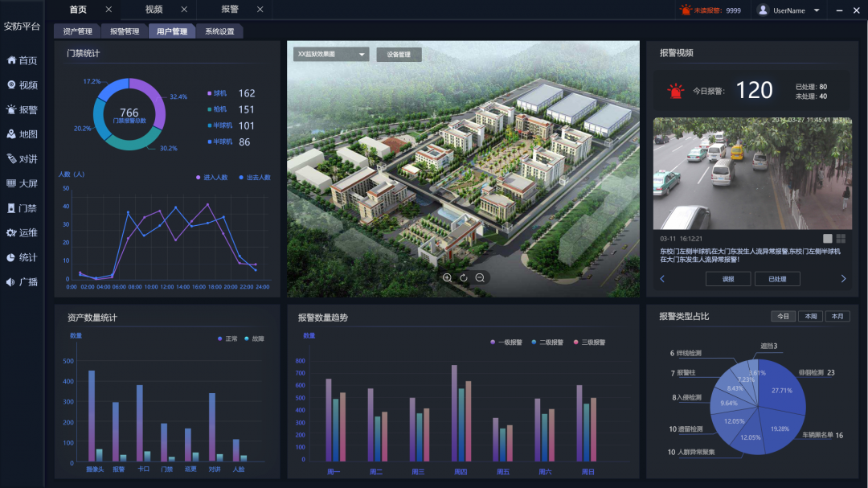Open 地图 in the left sidebar

click(23, 134)
